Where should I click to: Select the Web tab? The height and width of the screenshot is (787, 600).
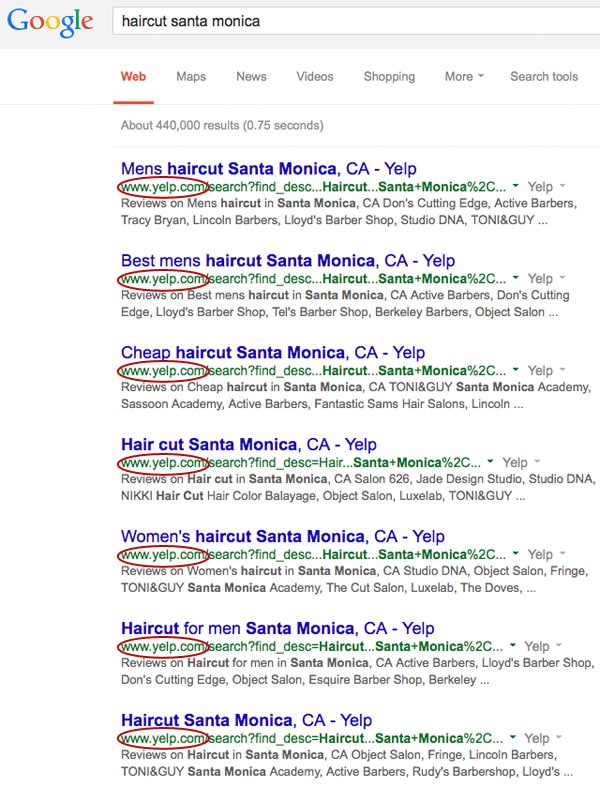[133, 77]
